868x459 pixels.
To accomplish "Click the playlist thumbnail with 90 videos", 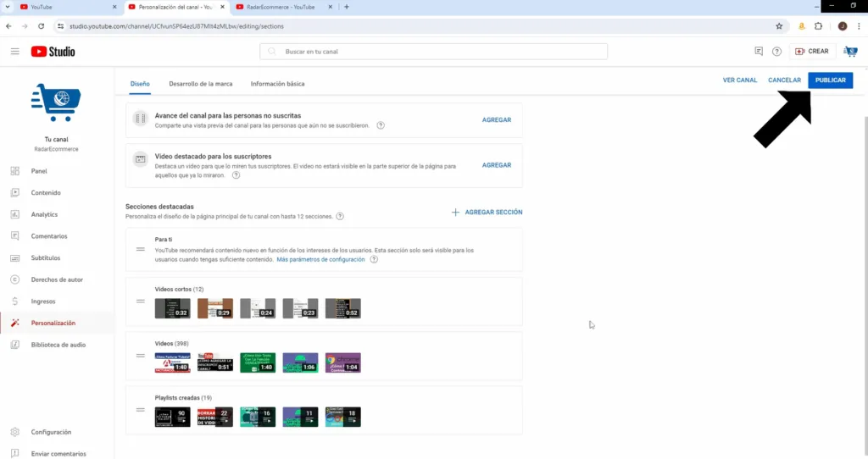I will click(x=173, y=417).
